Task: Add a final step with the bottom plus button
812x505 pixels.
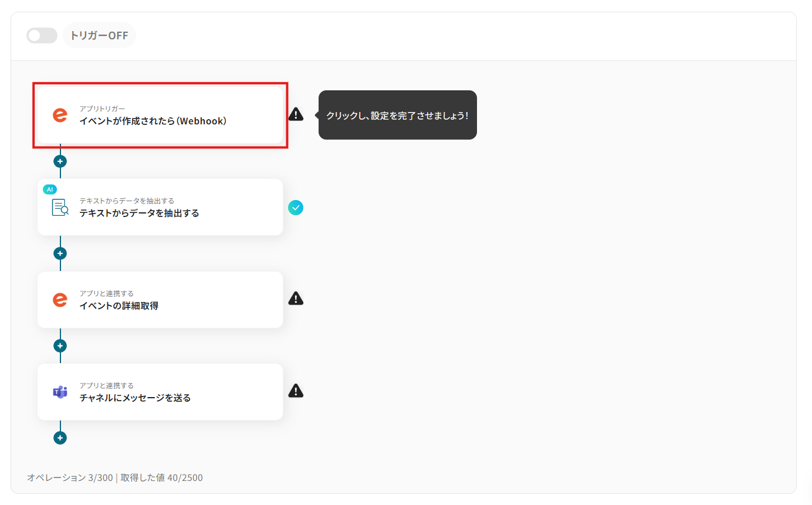Action: point(60,438)
